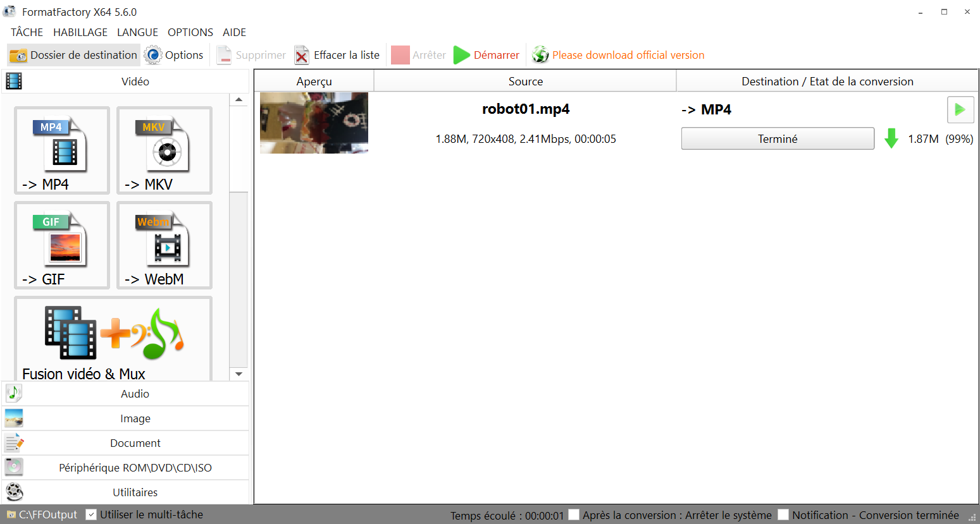Enable Arrêter le système after conversion
The height and width of the screenshot is (524, 980).
[574, 515]
